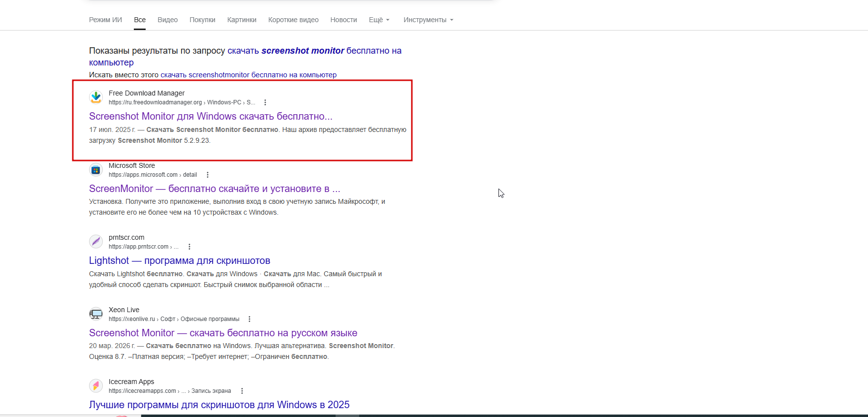This screenshot has width=868, height=417.
Task: Open more options for Free Download Manager result
Action: [x=265, y=102]
